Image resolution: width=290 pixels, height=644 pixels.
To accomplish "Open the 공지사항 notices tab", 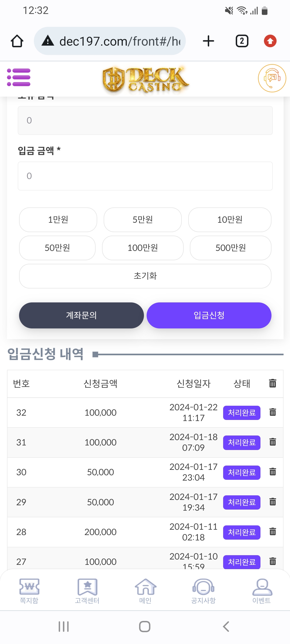I will (203, 591).
